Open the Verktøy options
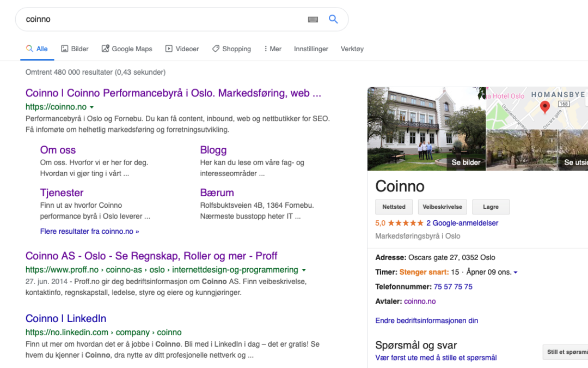 352,49
